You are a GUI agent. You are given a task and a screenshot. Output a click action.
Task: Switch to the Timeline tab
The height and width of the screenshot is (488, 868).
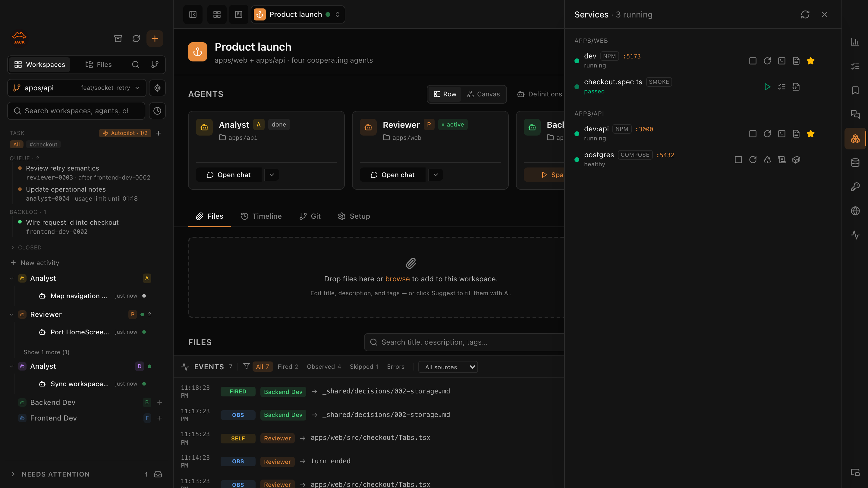coord(261,216)
